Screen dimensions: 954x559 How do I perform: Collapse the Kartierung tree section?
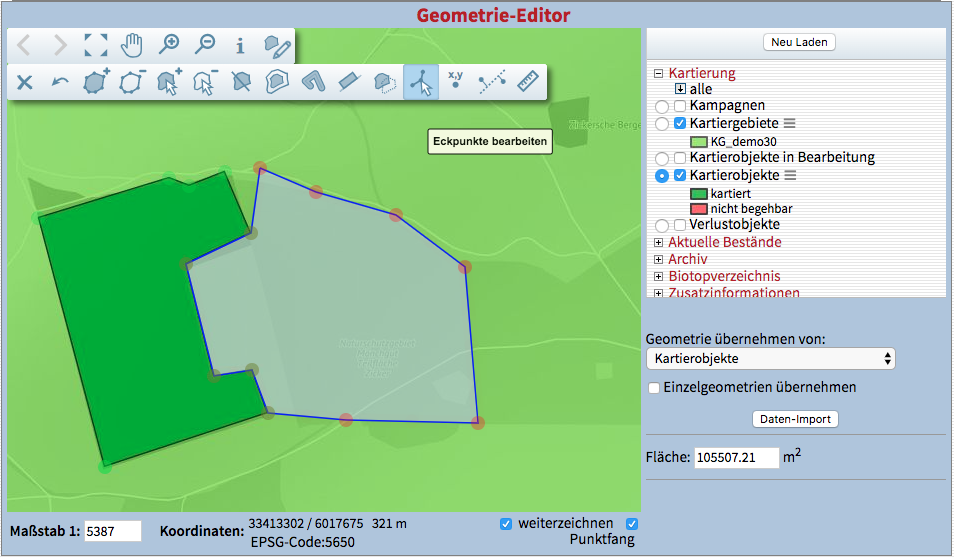[x=658, y=73]
